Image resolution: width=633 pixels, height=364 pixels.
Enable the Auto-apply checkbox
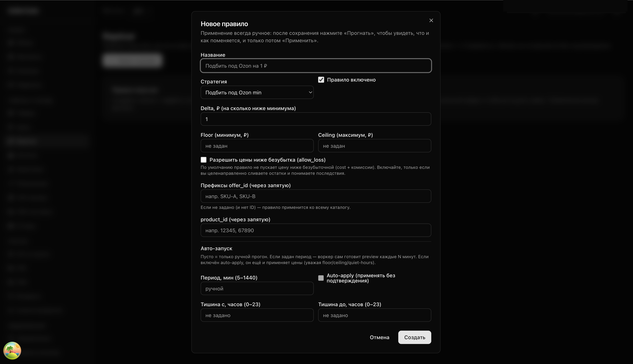321,278
